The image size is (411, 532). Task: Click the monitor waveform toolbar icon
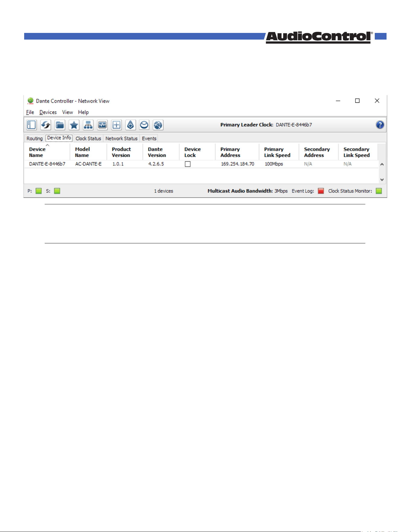(102, 125)
